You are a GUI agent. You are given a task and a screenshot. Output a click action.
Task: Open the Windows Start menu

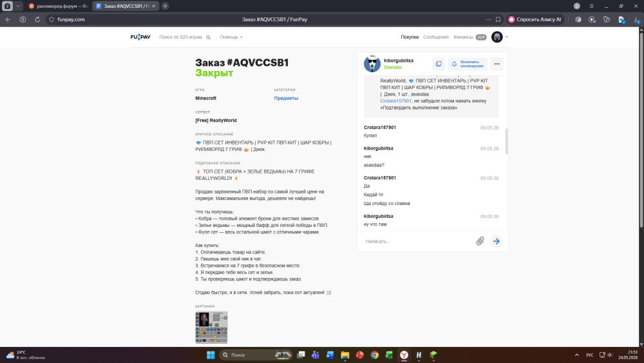[x=211, y=355]
